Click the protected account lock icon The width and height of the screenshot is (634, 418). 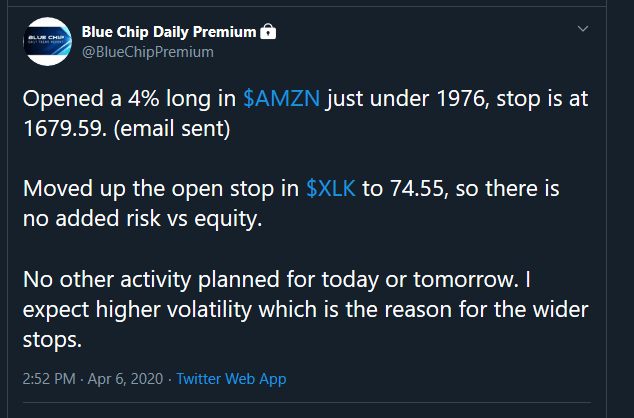(268, 31)
